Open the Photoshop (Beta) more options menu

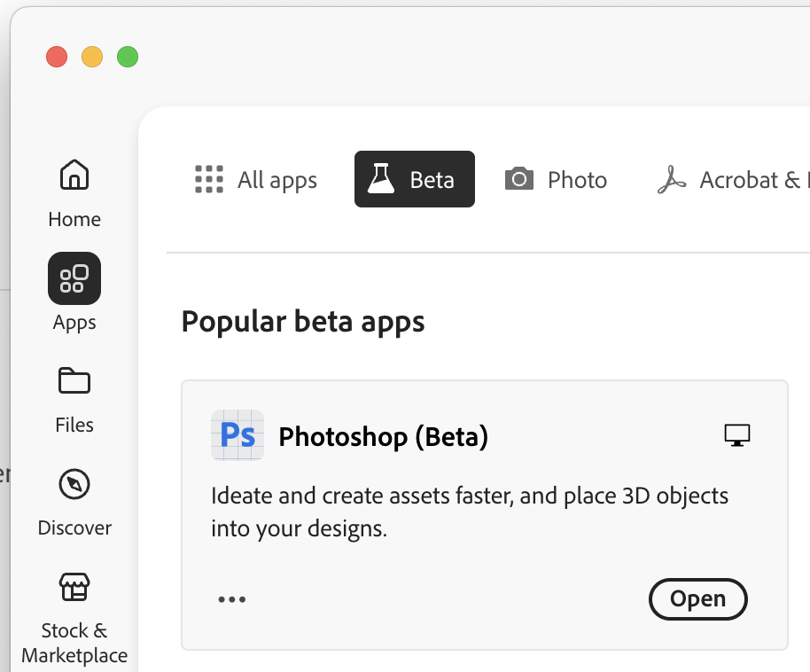[x=232, y=599]
